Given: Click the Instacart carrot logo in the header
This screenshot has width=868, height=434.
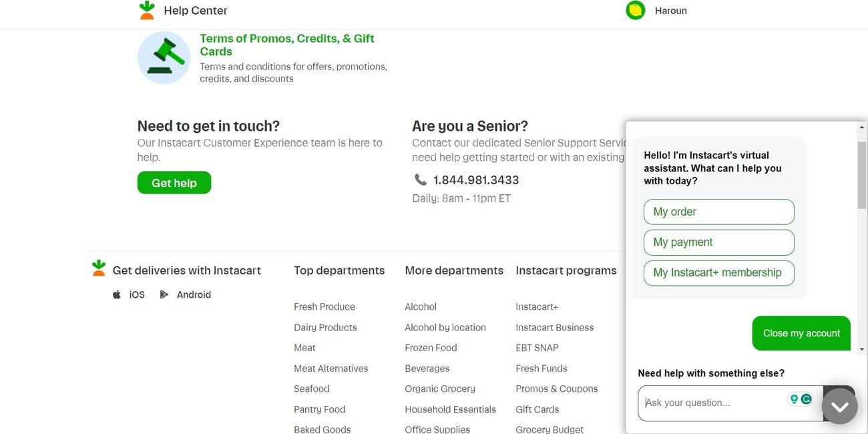Looking at the screenshot, I should pos(147,9).
